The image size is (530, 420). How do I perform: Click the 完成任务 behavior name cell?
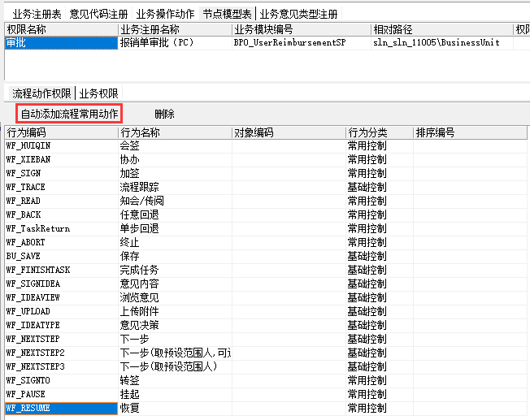pyautogui.click(x=175, y=270)
